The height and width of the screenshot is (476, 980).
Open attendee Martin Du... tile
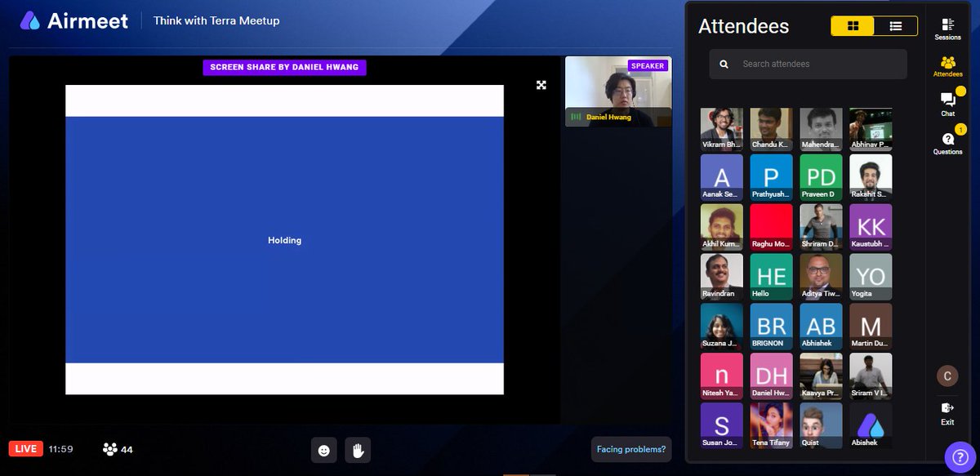871,326
